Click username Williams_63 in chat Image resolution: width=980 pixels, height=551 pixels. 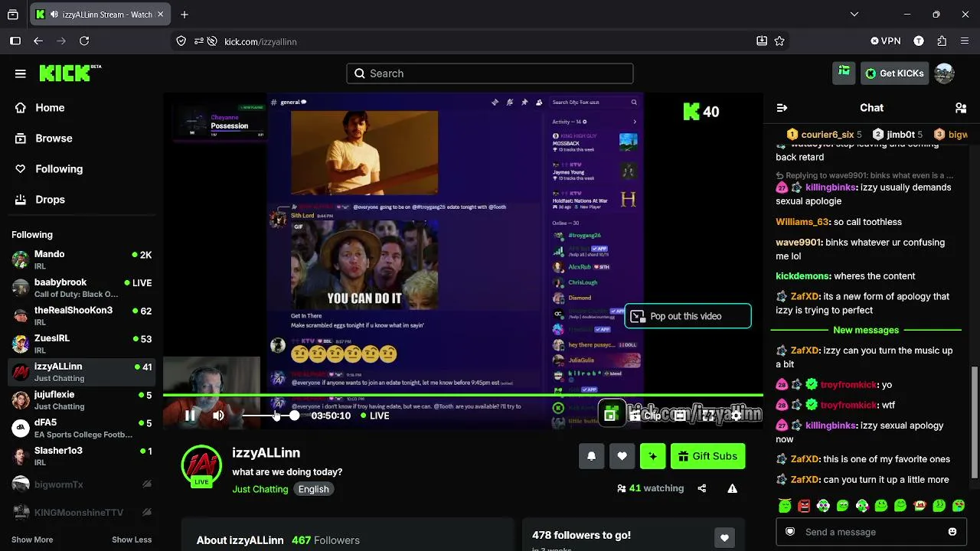(802, 222)
